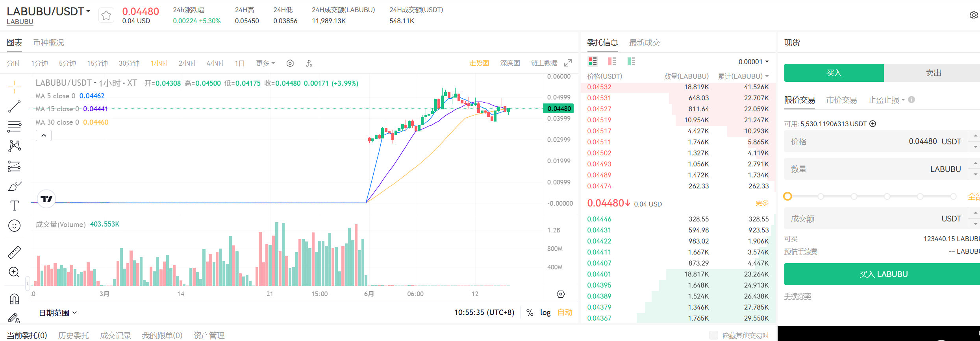
Task: Select the forecasting and measurement tool
Action: pos(15,166)
